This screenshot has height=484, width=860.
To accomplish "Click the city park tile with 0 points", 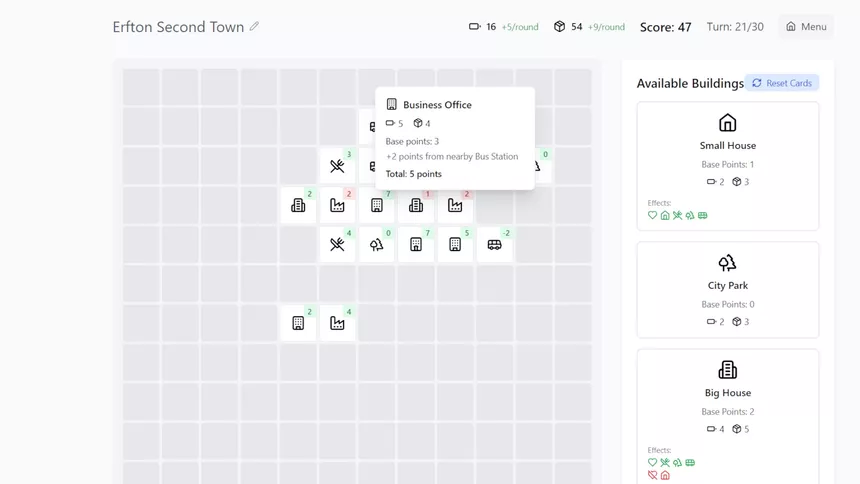I will [376, 244].
